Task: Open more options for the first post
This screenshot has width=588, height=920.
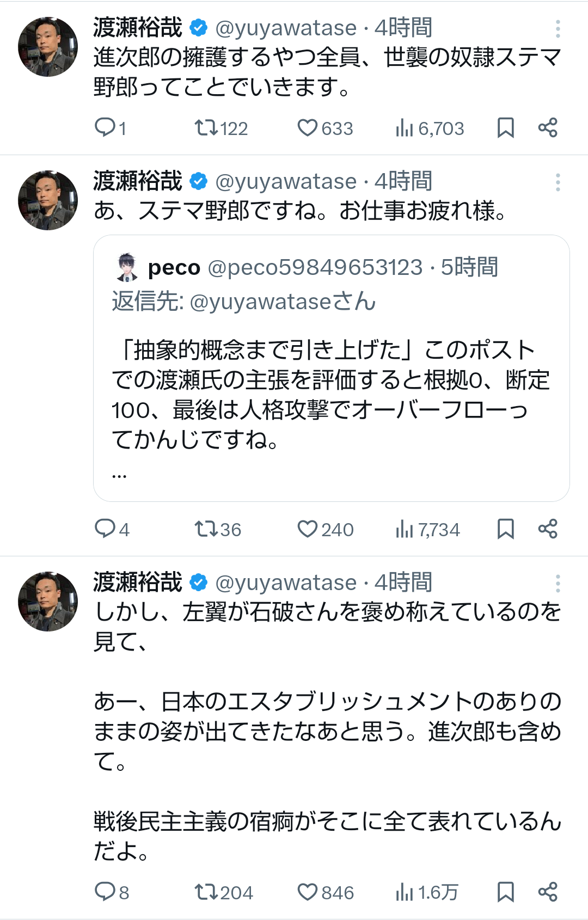Action: [558, 29]
